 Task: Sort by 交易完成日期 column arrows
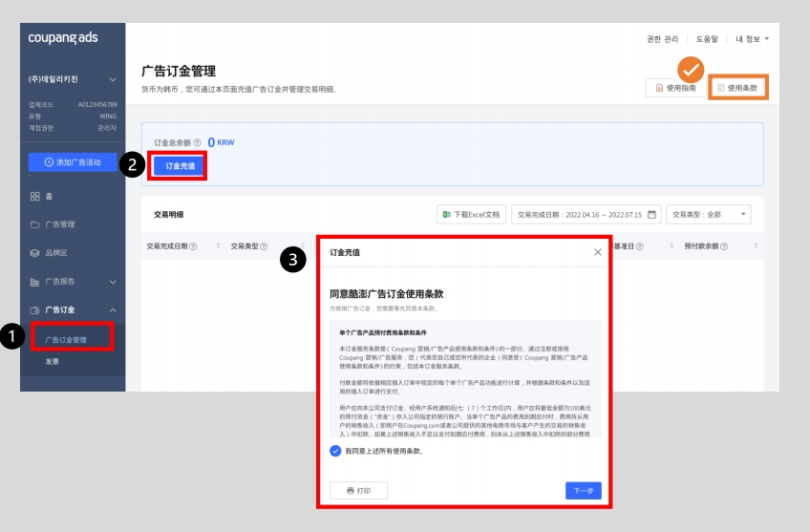point(218,245)
